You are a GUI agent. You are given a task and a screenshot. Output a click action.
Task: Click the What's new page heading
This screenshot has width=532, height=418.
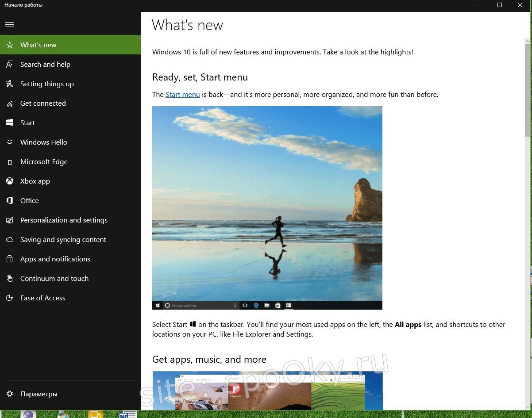(x=187, y=25)
